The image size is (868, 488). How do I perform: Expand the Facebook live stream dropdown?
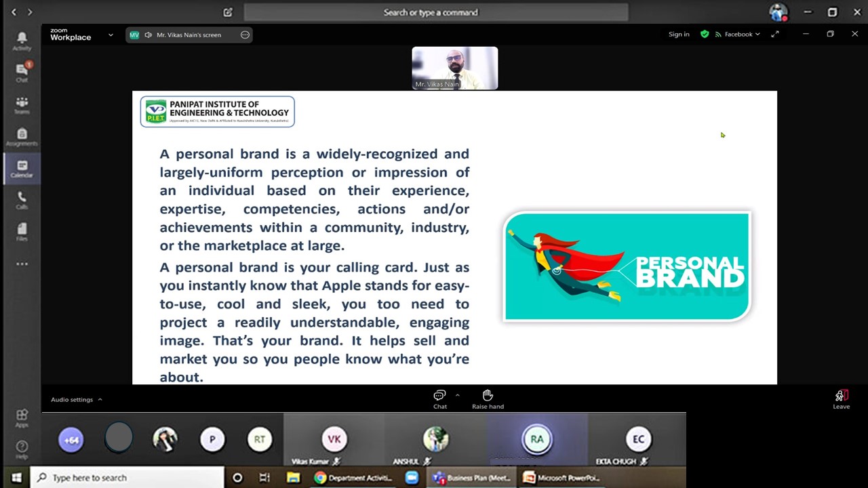(757, 35)
